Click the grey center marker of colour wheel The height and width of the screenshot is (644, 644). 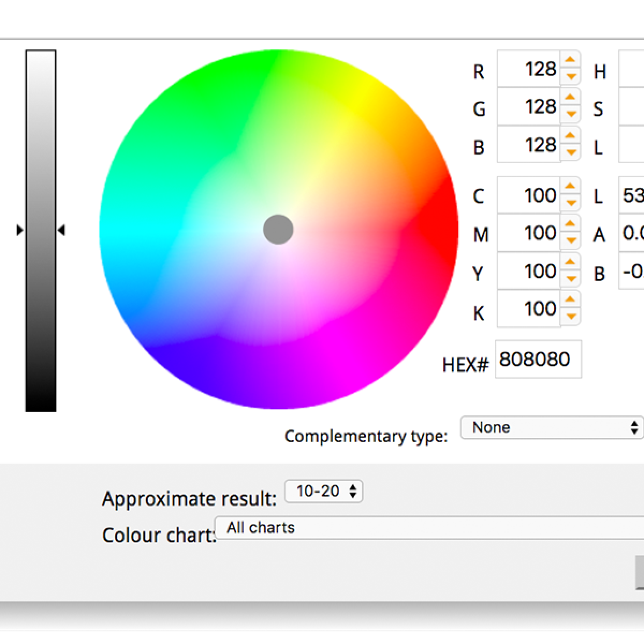(x=278, y=230)
